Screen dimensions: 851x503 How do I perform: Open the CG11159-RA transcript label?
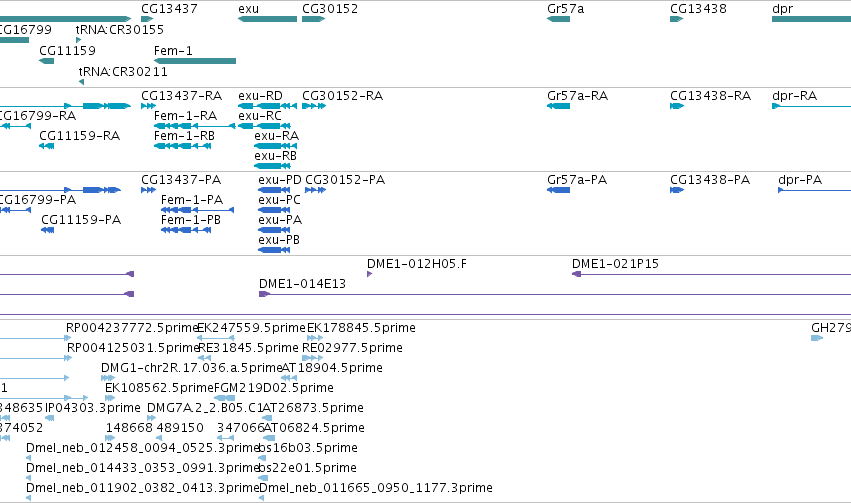coord(79,136)
